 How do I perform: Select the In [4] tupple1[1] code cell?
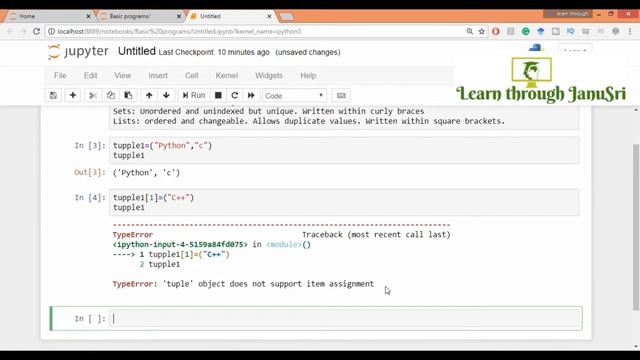[344, 202]
